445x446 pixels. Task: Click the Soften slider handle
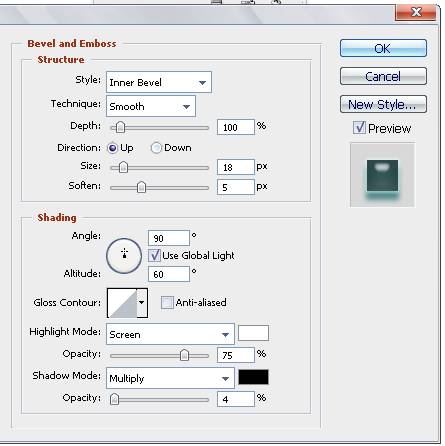(141, 187)
